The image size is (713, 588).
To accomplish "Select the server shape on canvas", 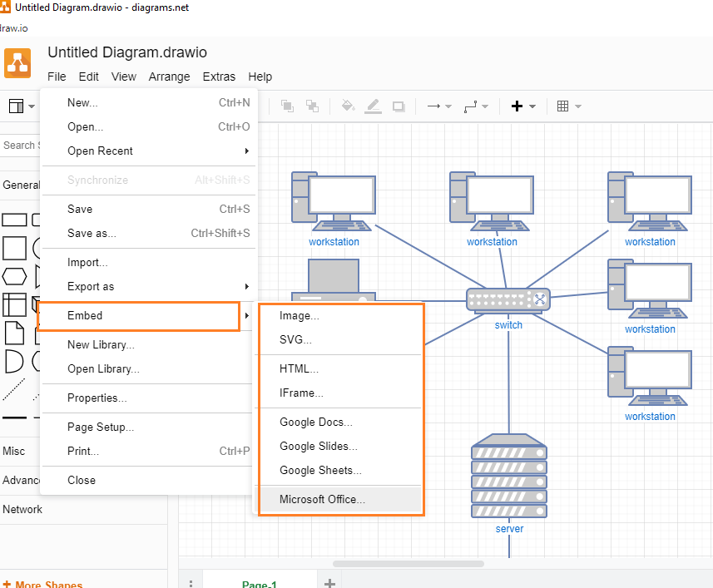I will [509, 476].
